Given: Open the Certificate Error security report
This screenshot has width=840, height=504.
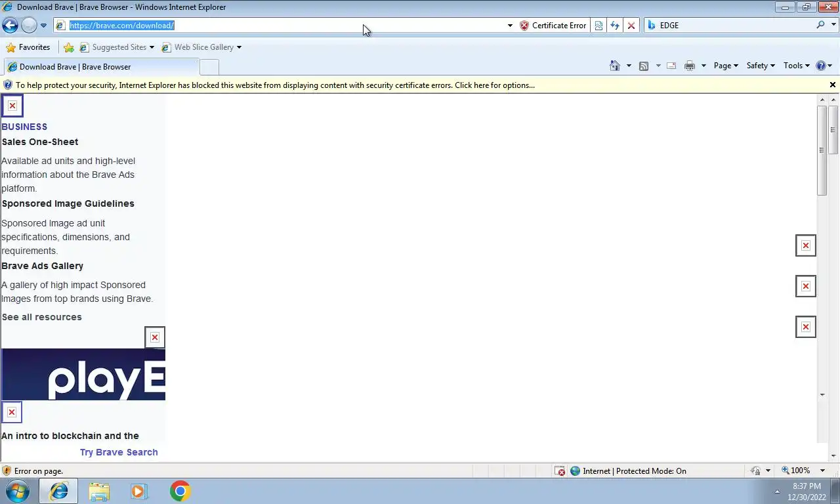Looking at the screenshot, I should [x=553, y=26].
